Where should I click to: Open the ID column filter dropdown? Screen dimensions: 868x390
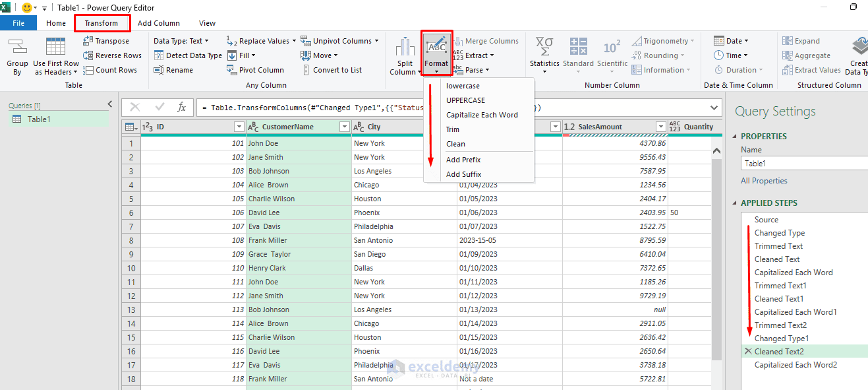pyautogui.click(x=239, y=127)
